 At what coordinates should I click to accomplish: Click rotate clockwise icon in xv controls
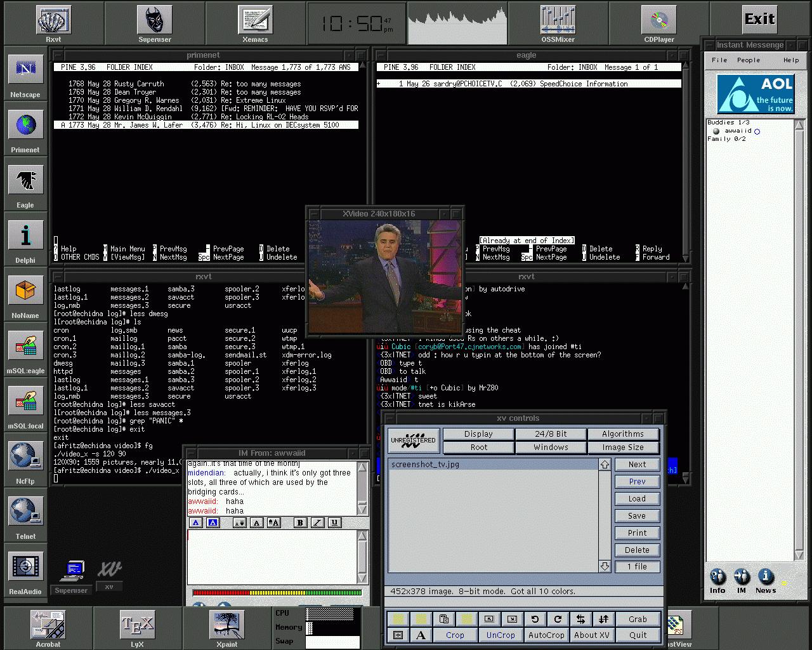click(558, 619)
